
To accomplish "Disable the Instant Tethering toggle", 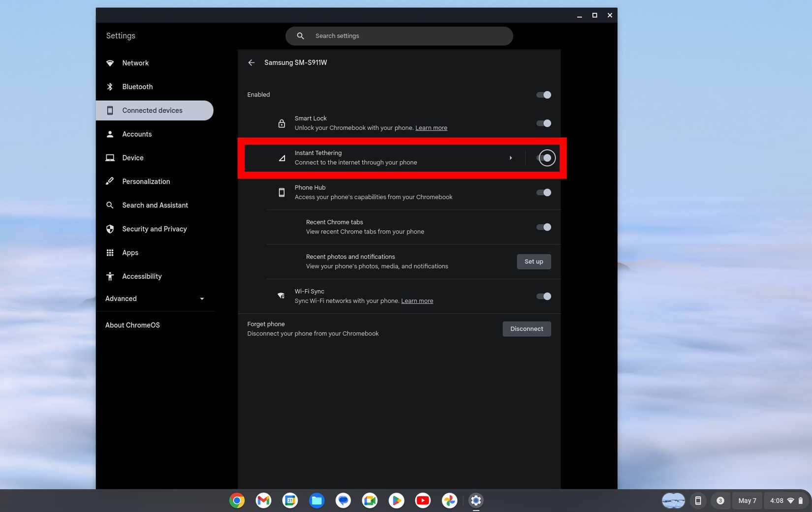I will pos(546,158).
